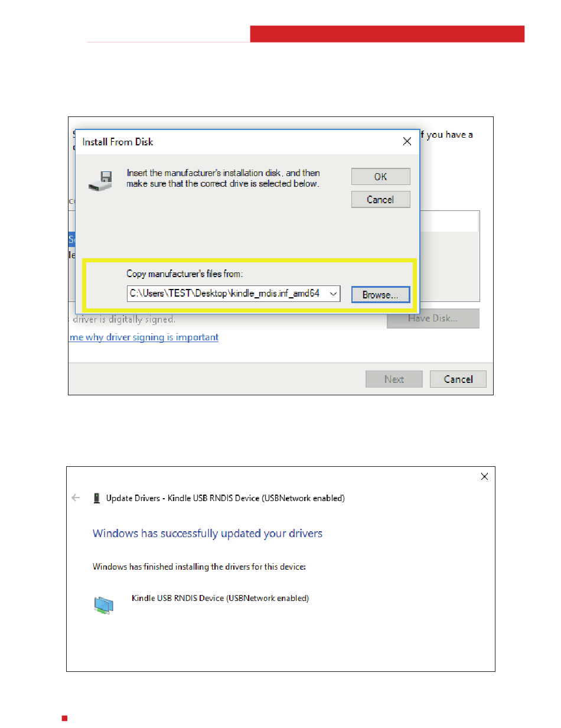Click the greyed Have Disk... button
561x728 pixels.
[433, 318]
